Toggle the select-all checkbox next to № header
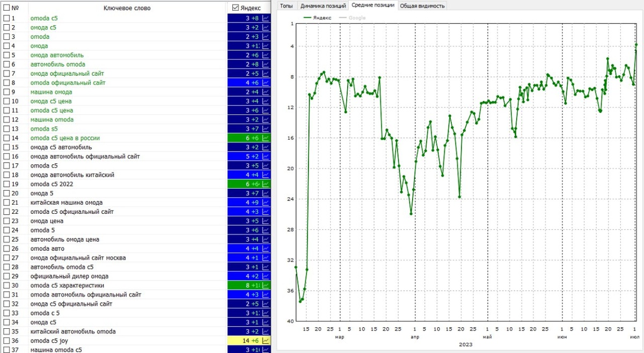 click(x=6, y=8)
